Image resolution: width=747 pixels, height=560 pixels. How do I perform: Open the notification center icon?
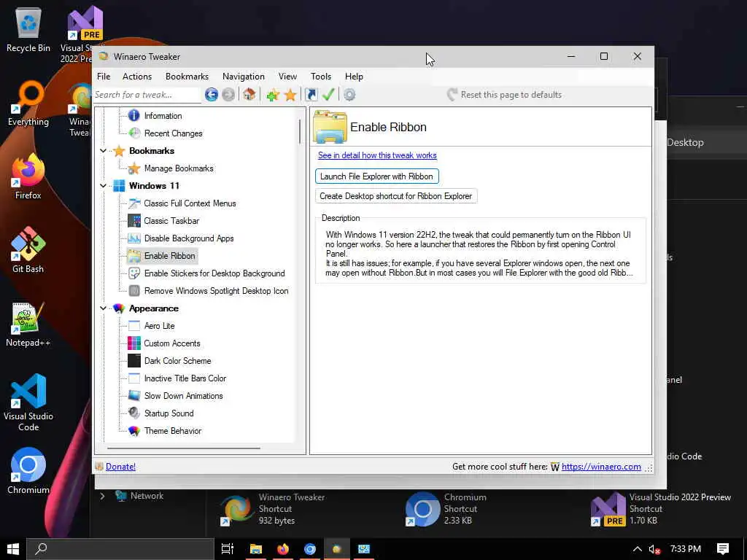(723, 549)
